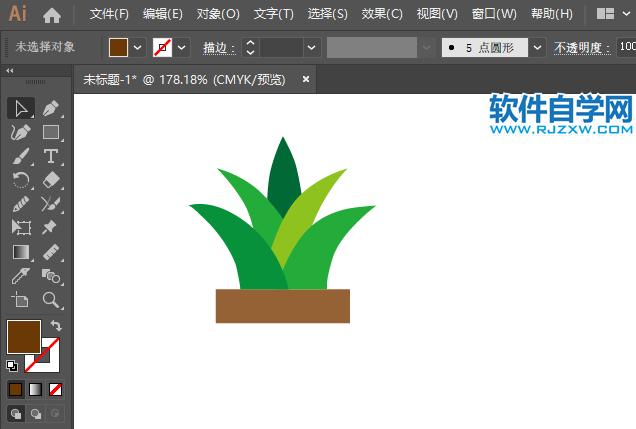Reset to default fill and stroke

pyautogui.click(x=12, y=366)
